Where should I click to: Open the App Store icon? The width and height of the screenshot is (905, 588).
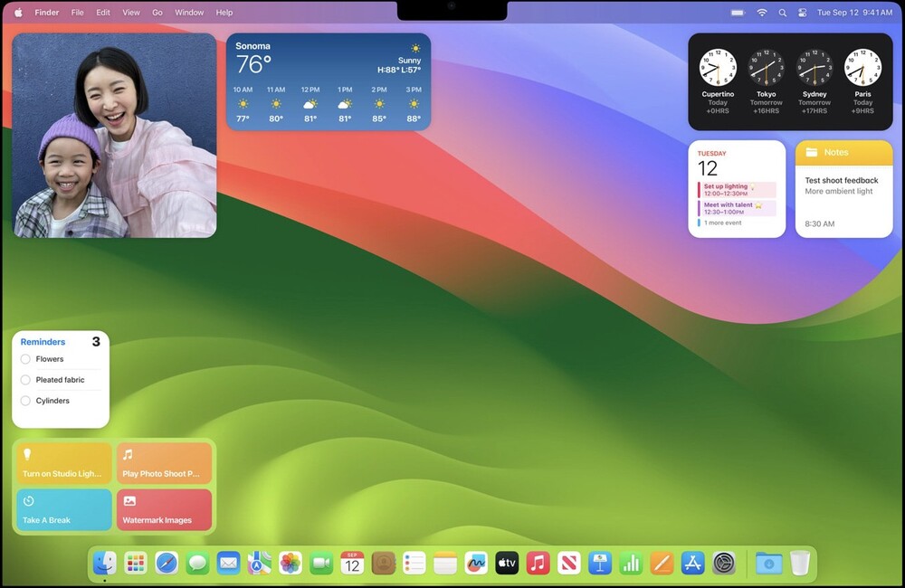[692, 563]
